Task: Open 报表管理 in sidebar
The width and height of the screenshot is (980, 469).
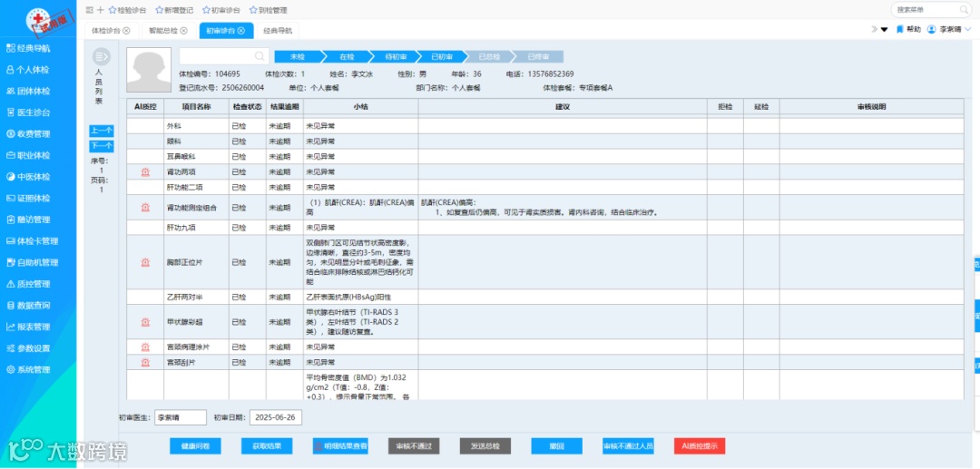Action: 27,327
